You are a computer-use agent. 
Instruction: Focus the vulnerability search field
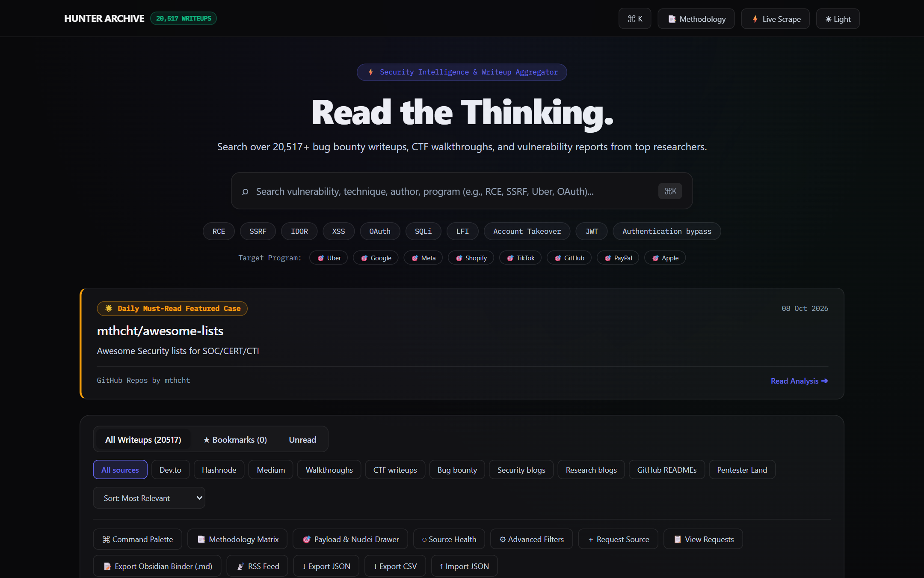462,191
